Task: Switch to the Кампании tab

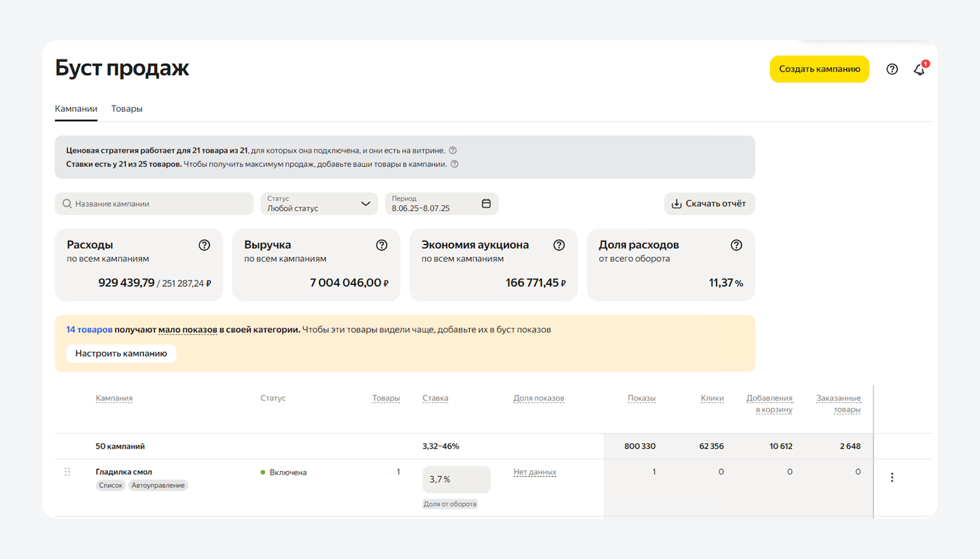Action: 76,109
